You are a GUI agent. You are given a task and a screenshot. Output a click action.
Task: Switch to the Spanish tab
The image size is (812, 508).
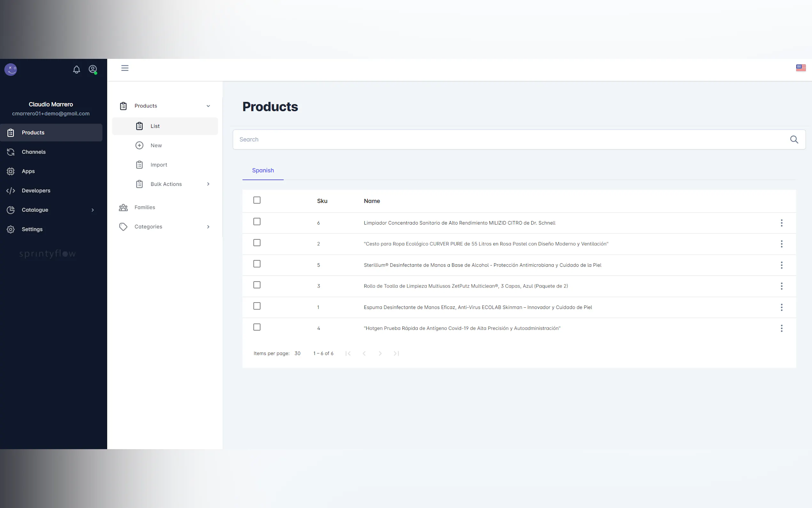pyautogui.click(x=263, y=170)
